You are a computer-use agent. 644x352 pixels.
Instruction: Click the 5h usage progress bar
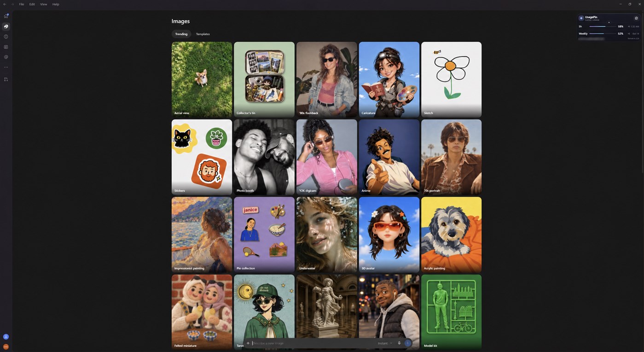pyautogui.click(x=603, y=26)
